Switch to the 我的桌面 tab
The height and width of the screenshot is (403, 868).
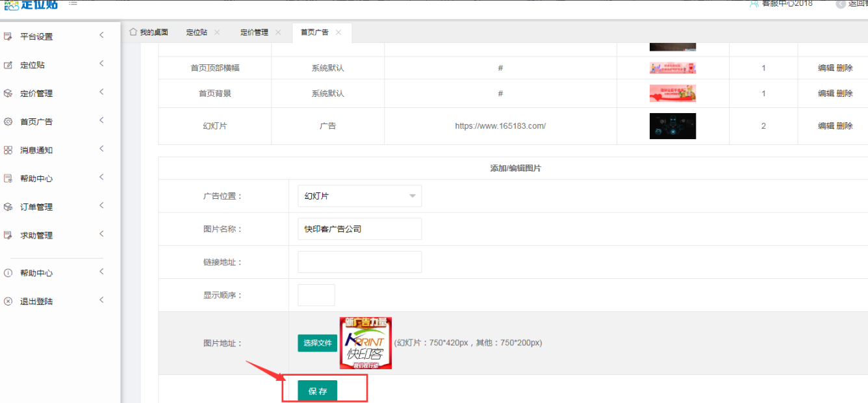point(149,32)
